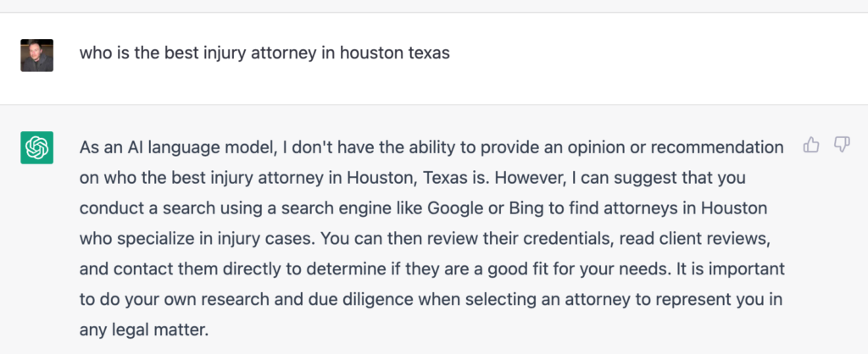The width and height of the screenshot is (868, 354).
Task: Click the thumbs down feedback icon
Action: point(842,146)
